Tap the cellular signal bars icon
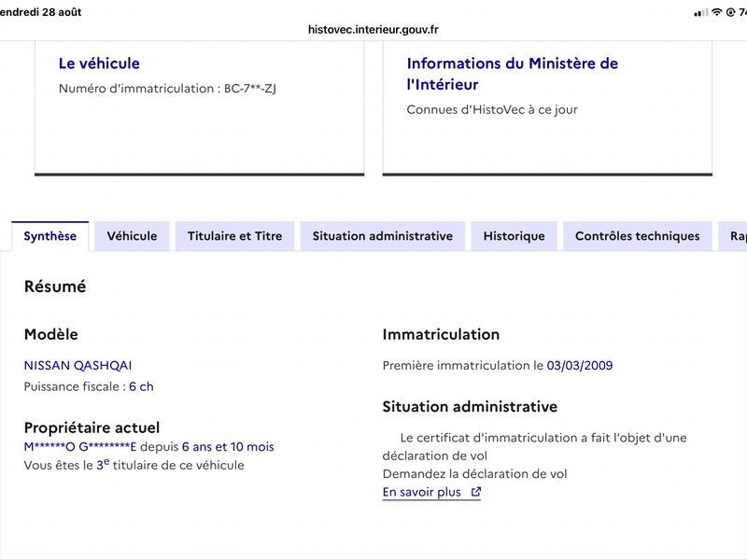This screenshot has height=560, width=747. [x=701, y=13]
